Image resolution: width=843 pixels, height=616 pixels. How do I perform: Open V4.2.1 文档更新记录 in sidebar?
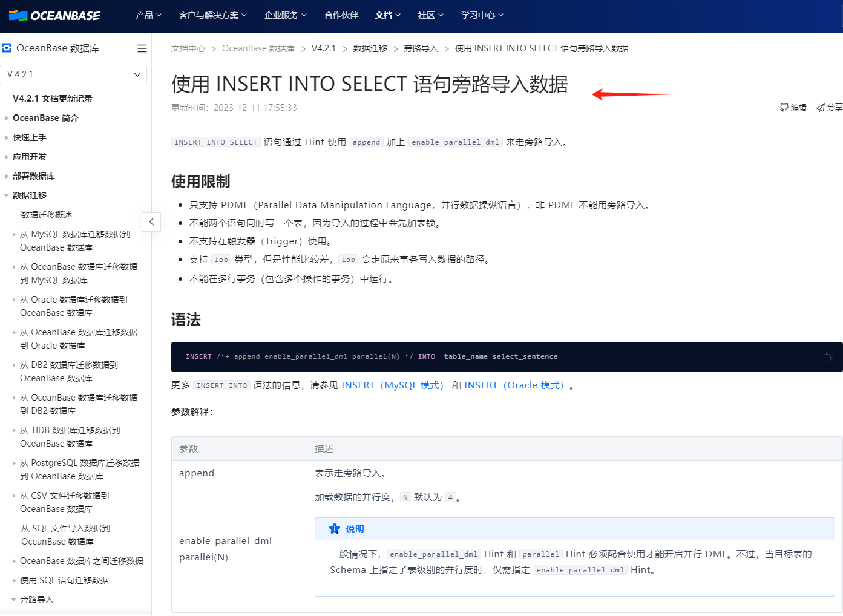(x=53, y=99)
